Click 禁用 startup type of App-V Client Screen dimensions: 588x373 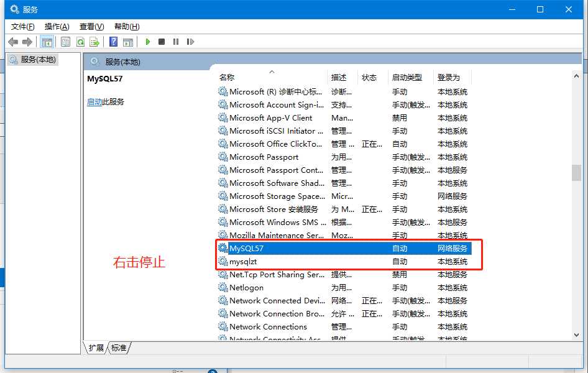pos(400,118)
